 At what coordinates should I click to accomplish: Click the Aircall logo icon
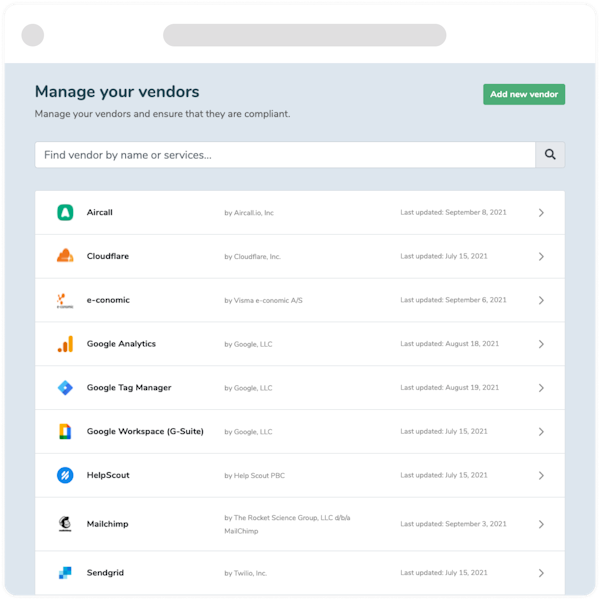click(65, 212)
